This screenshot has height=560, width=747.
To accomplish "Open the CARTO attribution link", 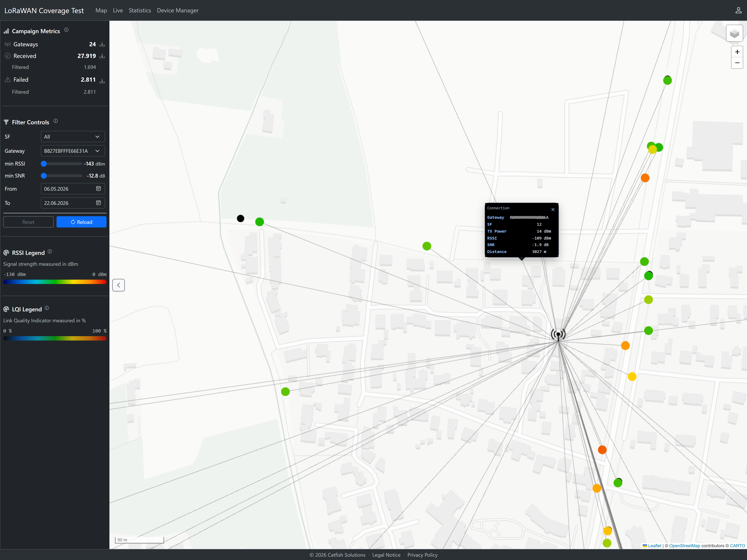I will coord(737,546).
